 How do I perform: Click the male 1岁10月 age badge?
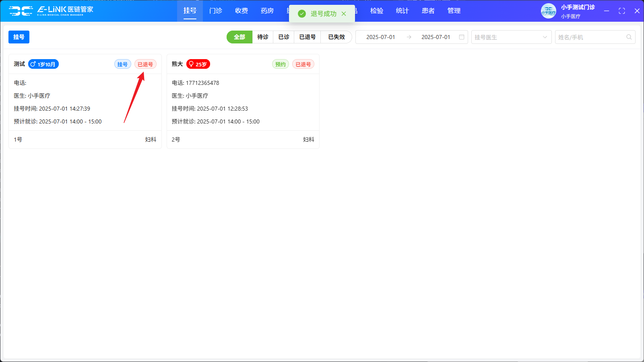[43, 64]
